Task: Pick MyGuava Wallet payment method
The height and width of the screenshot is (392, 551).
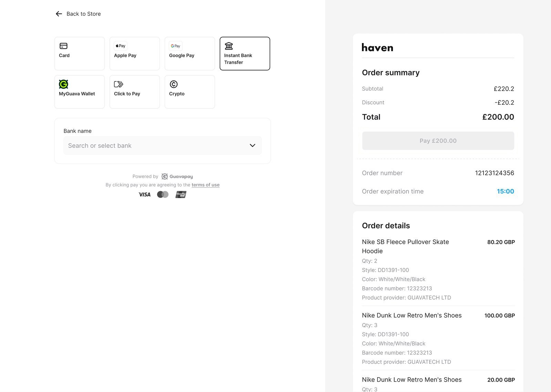Action: pyautogui.click(x=80, y=92)
